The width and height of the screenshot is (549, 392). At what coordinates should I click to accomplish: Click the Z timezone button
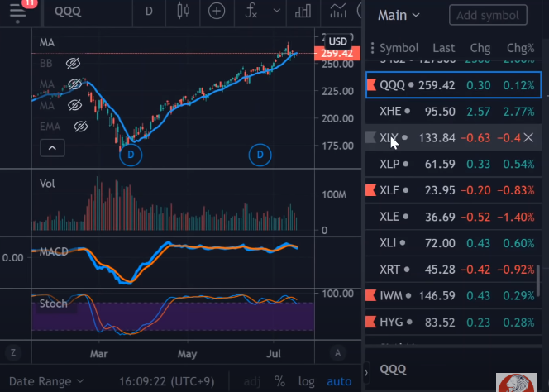point(13,353)
